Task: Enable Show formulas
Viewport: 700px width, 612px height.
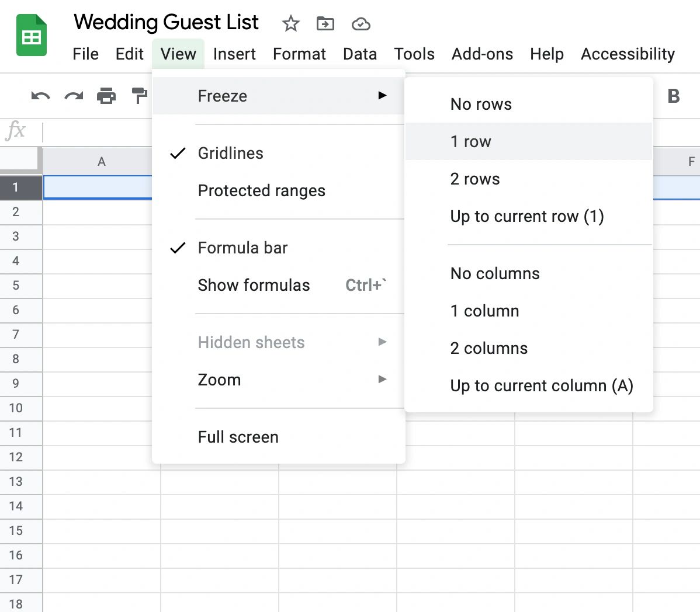Action: [254, 285]
